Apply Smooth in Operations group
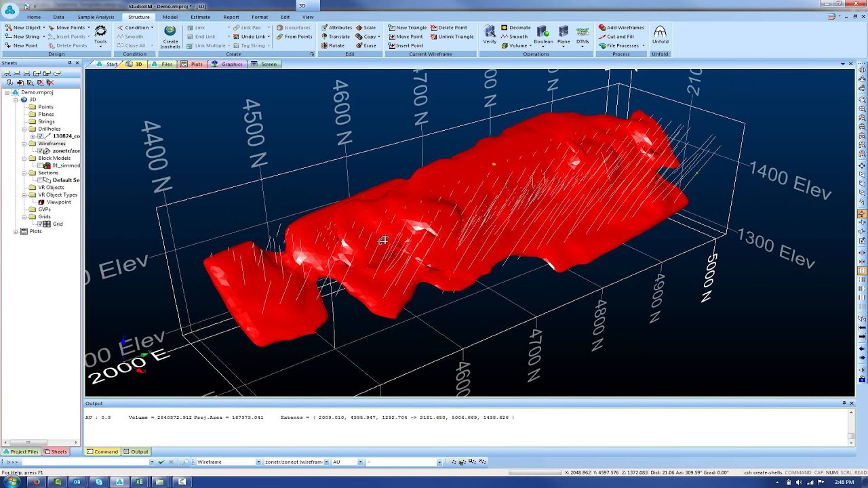 coord(514,37)
